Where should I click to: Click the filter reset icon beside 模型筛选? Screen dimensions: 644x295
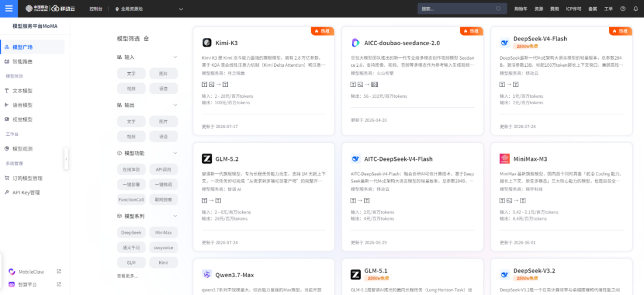tap(146, 39)
